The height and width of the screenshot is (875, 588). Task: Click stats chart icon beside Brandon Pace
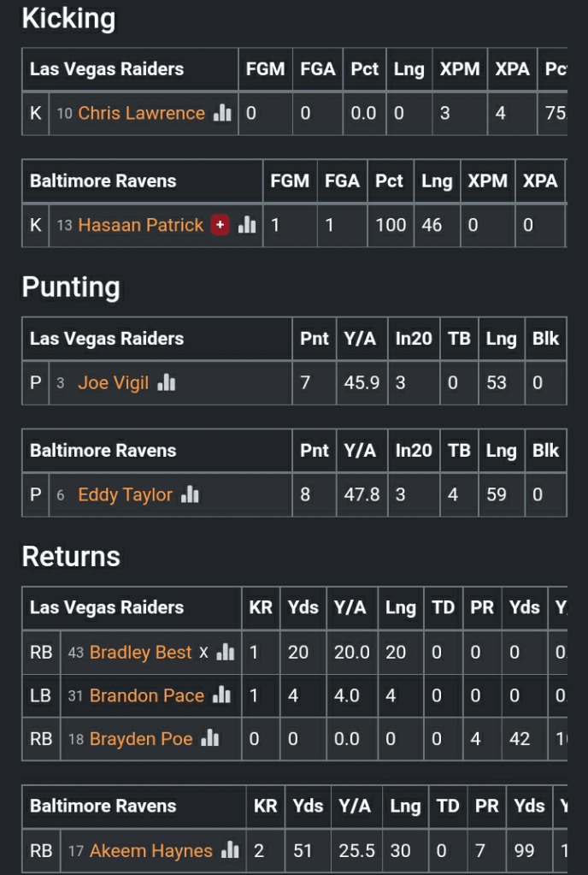(221, 695)
